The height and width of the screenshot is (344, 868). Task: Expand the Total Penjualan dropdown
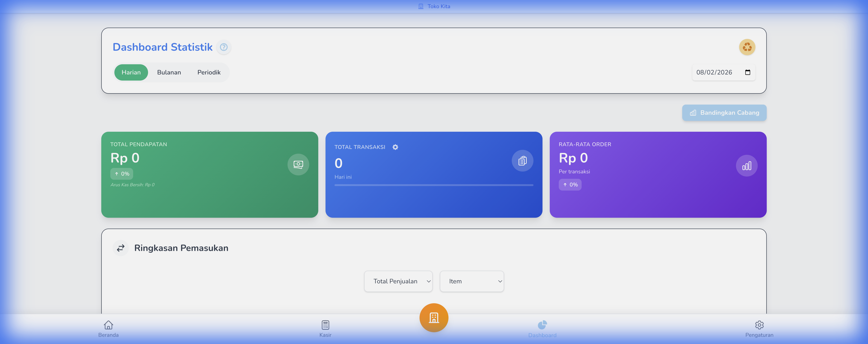pyautogui.click(x=398, y=281)
